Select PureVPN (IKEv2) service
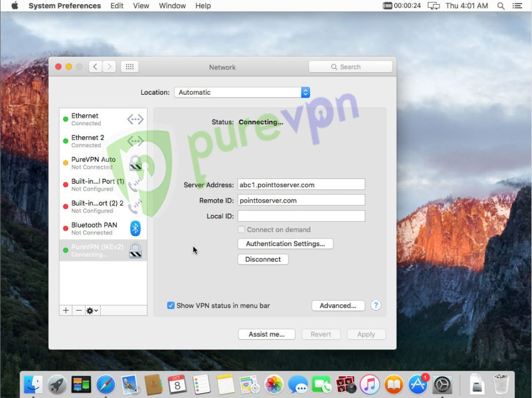Viewport: 532px width, 398px height. [x=103, y=250]
